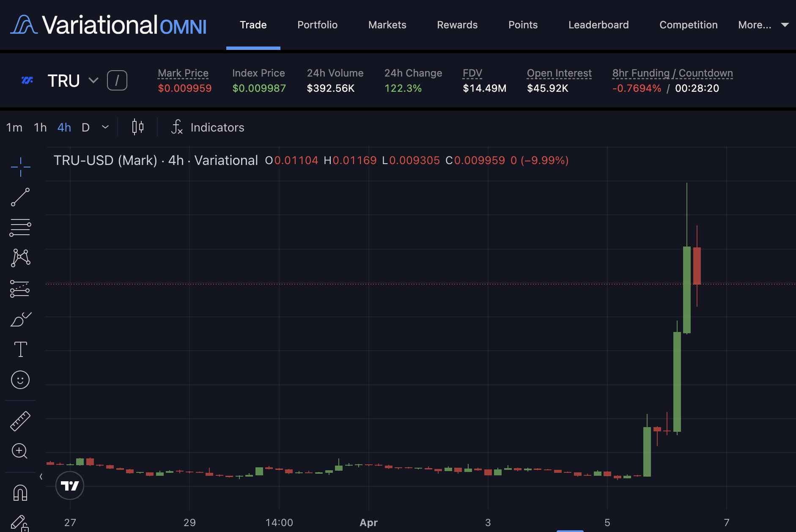Select the ruler measure tool
This screenshot has height=532, width=796.
(x=20, y=421)
